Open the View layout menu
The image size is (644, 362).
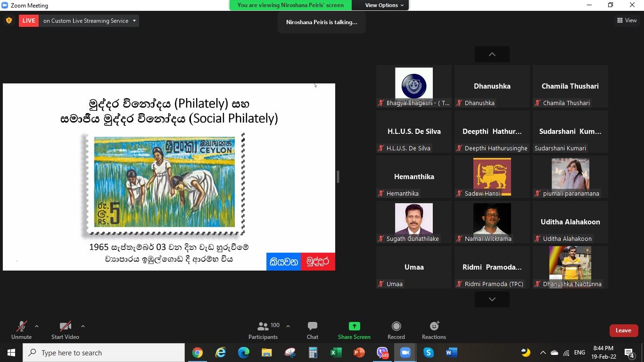click(x=627, y=20)
